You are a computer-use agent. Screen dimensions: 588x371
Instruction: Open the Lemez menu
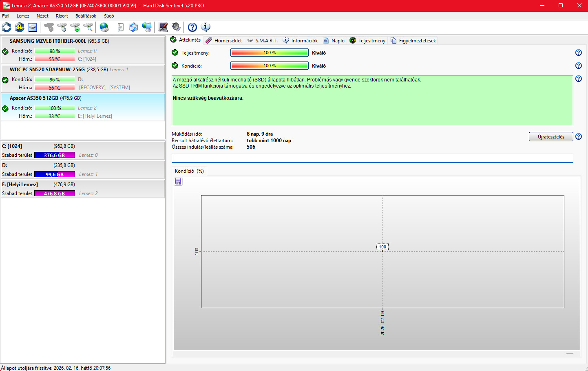tap(23, 16)
